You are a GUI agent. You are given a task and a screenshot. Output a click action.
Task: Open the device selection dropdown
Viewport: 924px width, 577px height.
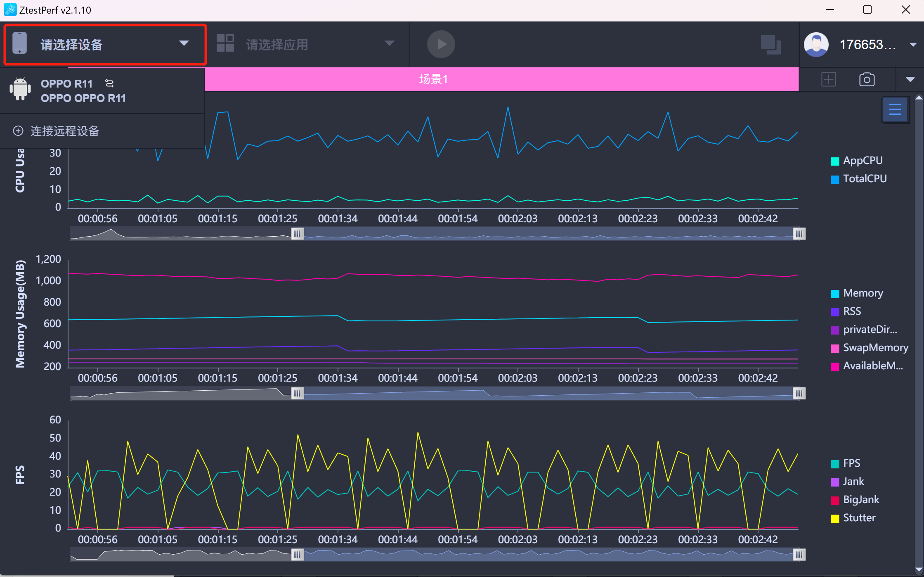[x=105, y=44]
